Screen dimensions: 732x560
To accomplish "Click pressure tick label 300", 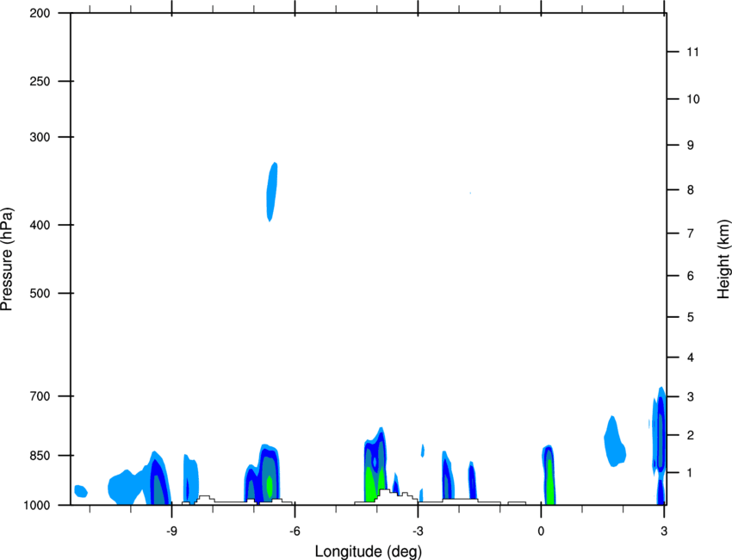I will tap(40, 137).
